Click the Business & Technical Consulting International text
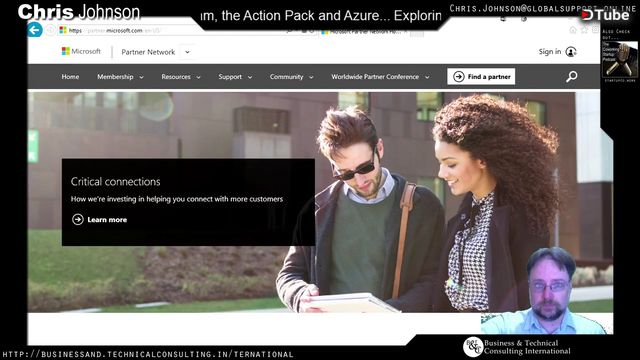The image size is (640, 360). click(527, 347)
